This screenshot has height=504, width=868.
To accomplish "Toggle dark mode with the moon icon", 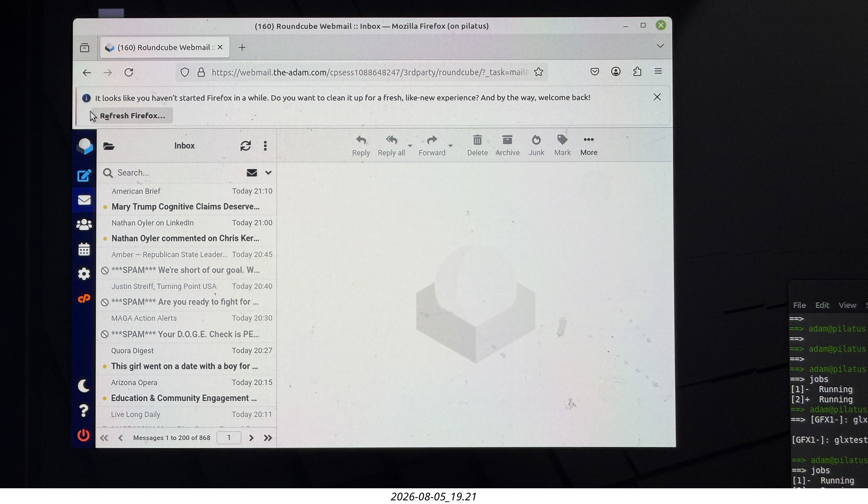I will 84,386.
